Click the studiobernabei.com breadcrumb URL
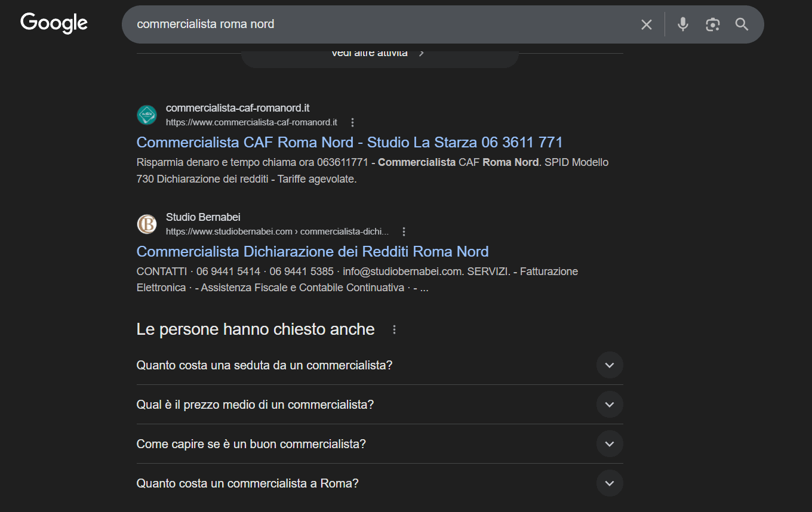Viewport: 812px width, 512px height. coord(279,231)
